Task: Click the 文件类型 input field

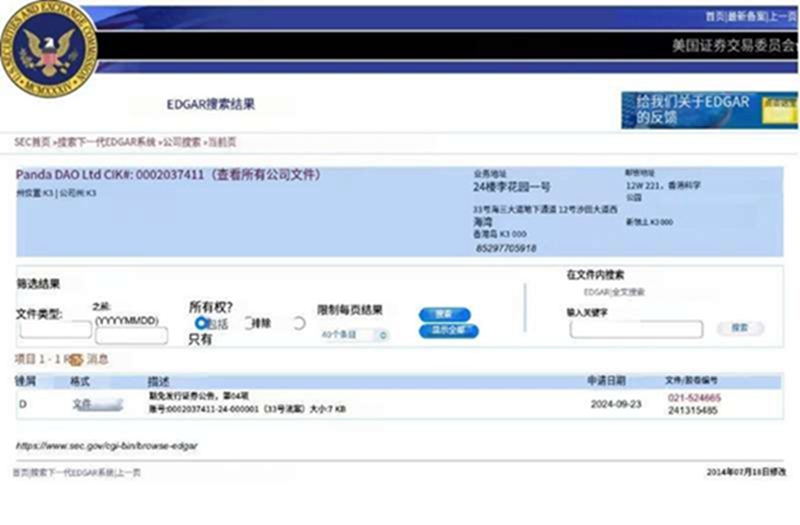Action: click(x=56, y=330)
